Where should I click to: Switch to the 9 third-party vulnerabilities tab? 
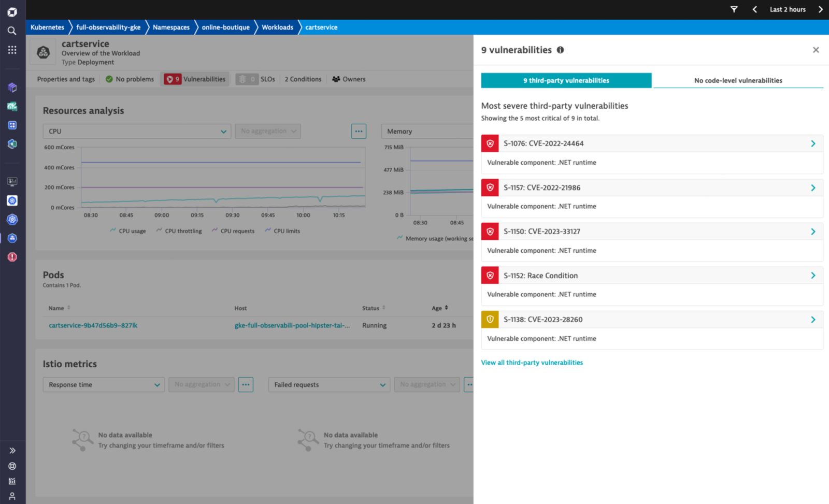(x=566, y=80)
